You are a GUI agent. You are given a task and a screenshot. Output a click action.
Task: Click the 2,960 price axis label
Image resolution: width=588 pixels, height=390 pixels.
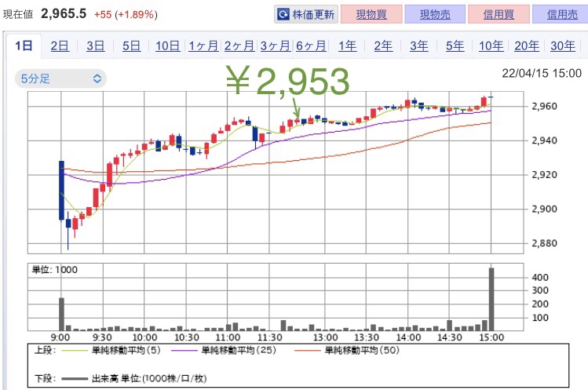click(544, 106)
